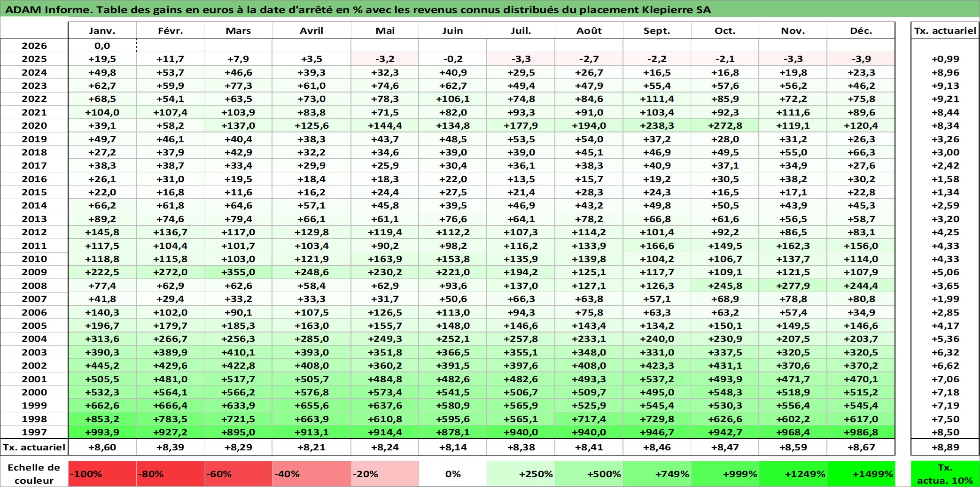Click the Nov. column header

pyautogui.click(x=793, y=31)
